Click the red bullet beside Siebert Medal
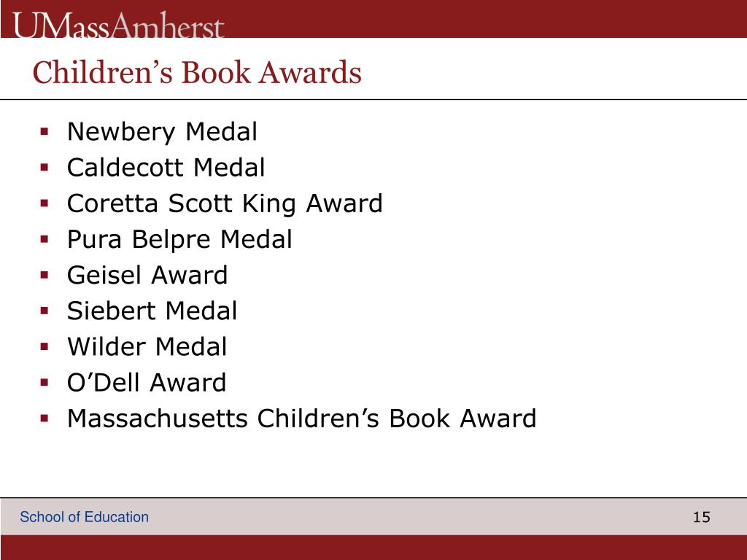The width and height of the screenshot is (747, 560). (44, 311)
